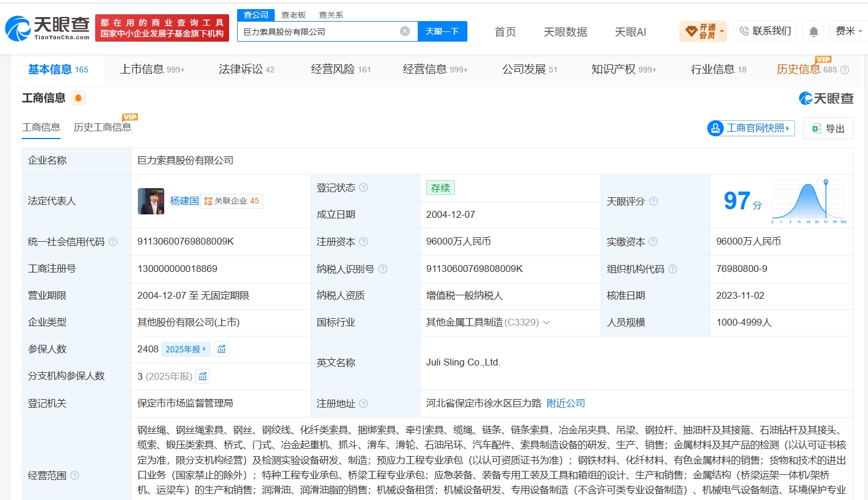868x500 pixels.
Task: Click the 天眼一下 search button
Action: [x=442, y=31]
